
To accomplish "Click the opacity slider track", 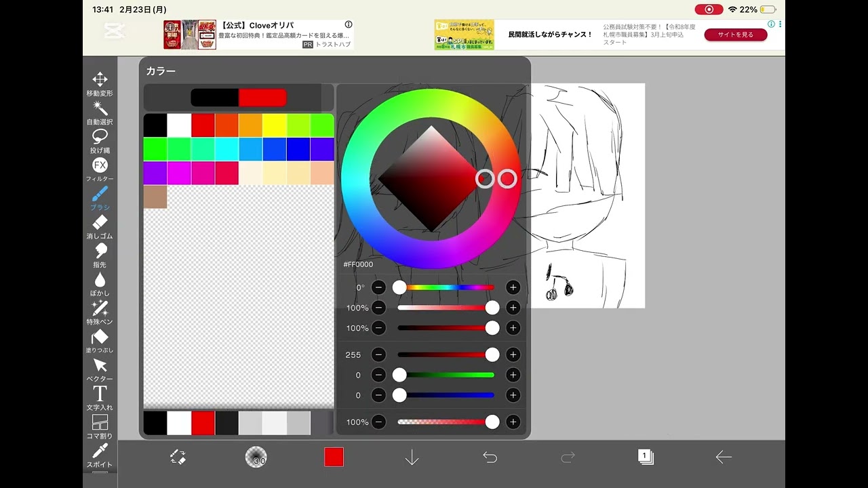I will (446, 422).
